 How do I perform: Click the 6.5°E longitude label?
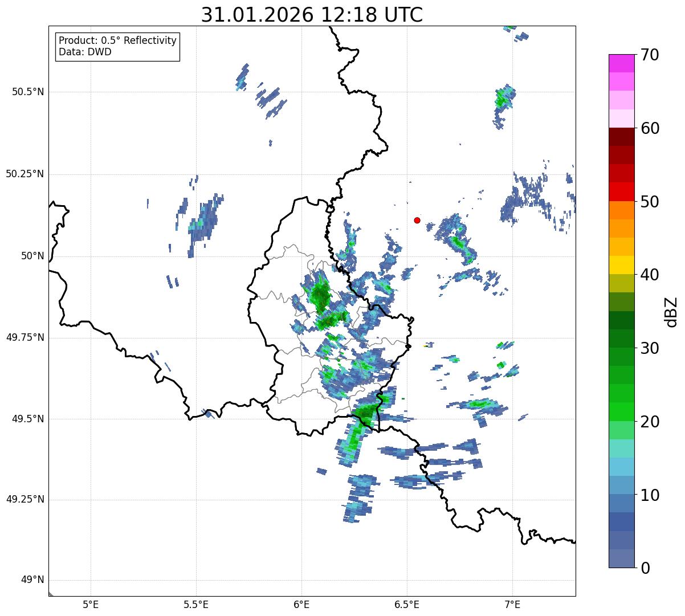[407, 604]
